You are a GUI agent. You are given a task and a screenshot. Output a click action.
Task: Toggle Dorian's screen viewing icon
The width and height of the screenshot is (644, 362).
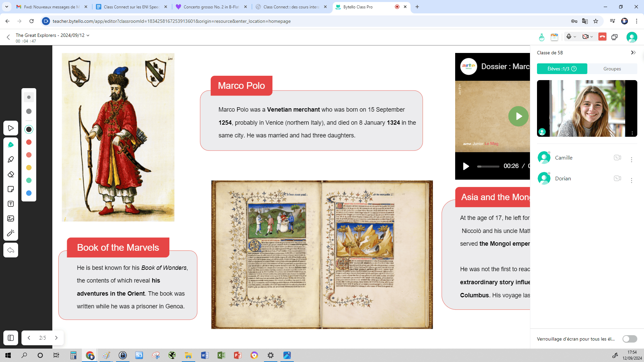click(618, 178)
